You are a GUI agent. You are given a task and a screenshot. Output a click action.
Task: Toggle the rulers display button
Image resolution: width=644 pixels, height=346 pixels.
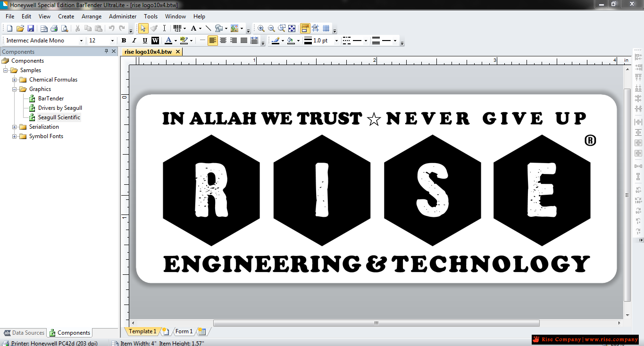click(305, 29)
